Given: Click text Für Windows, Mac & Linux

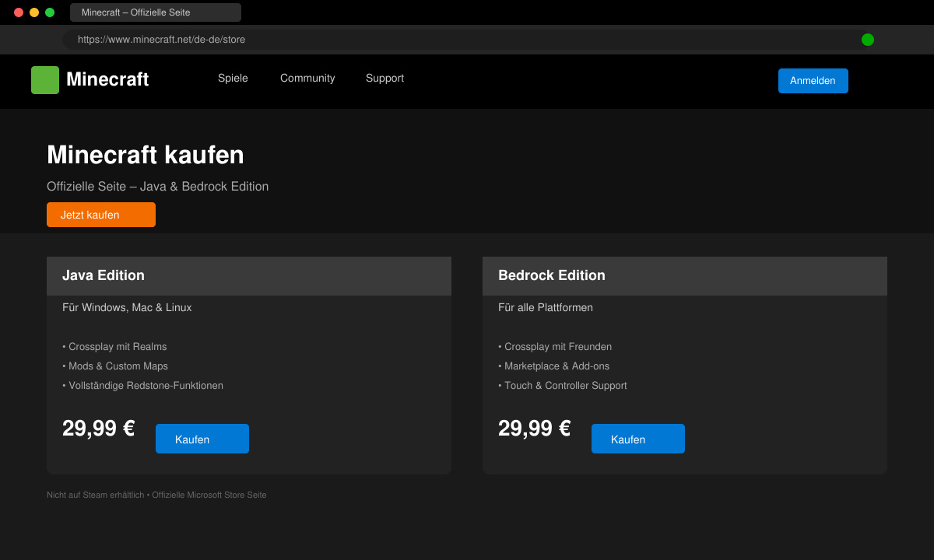Looking at the screenshot, I should tap(127, 307).
